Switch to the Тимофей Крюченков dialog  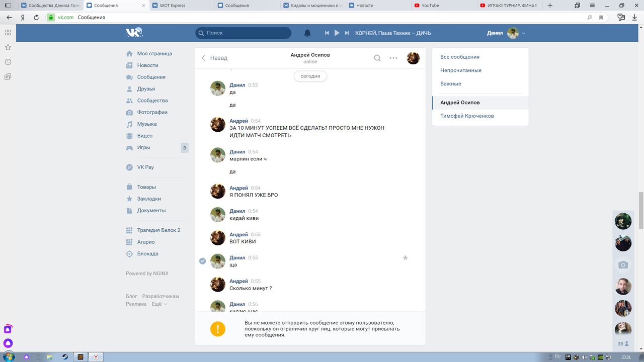click(x=466, y=116)
